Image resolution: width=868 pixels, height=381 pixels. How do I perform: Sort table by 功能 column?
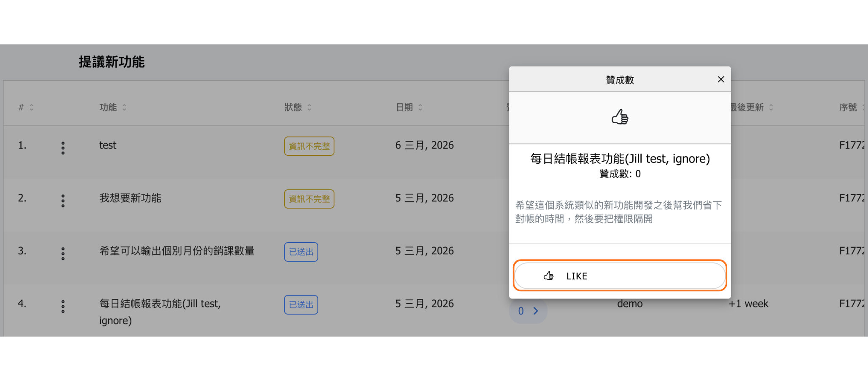pyautogui.click(x=113, y=108)
